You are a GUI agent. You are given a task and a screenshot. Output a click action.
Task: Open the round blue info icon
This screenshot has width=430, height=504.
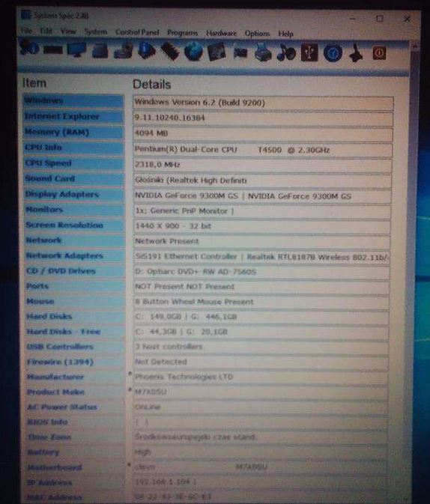pos(333,53)
